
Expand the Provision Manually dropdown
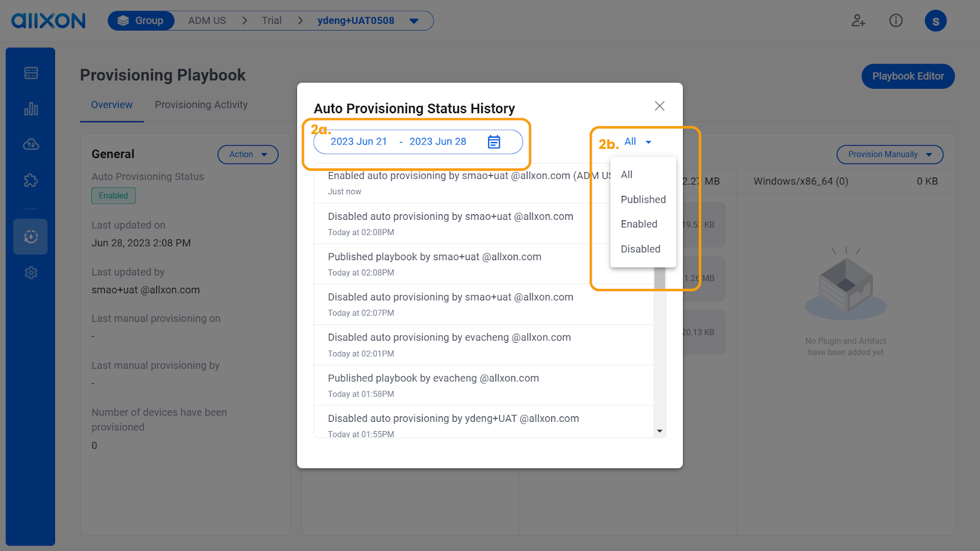tap(889, 154)
